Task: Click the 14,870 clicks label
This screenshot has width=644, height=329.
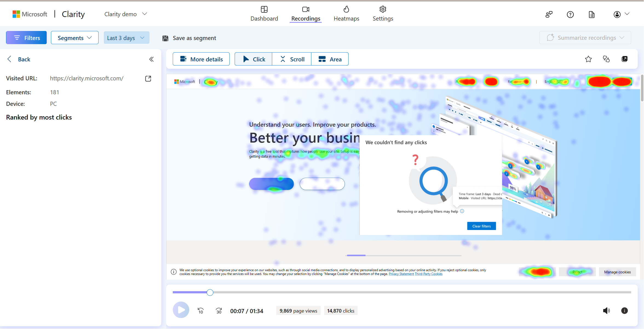Action: [341, 311]
